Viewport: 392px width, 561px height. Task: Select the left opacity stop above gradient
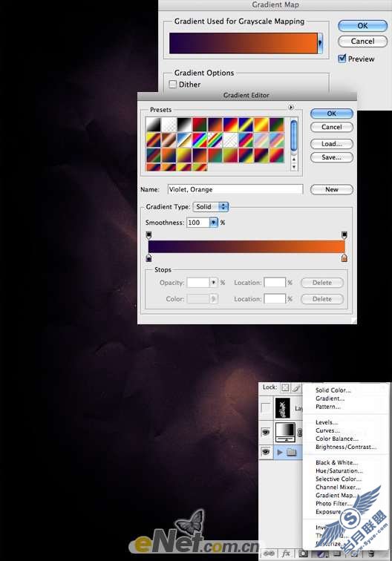pos(149,235)
